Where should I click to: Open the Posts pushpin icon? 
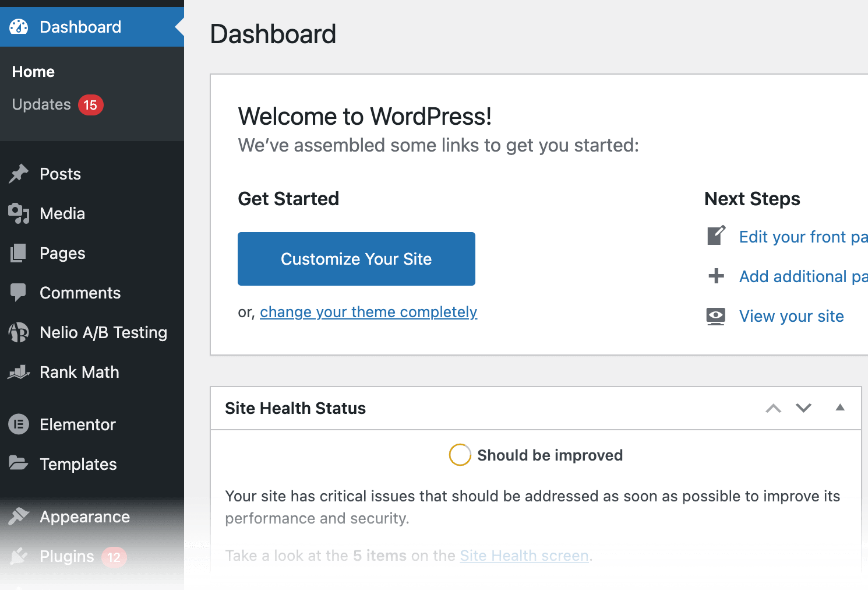[x=18, y=173]
